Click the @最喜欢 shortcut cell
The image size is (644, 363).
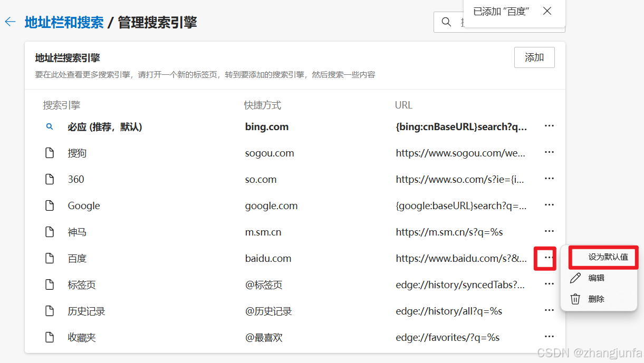tap(264, 338)
